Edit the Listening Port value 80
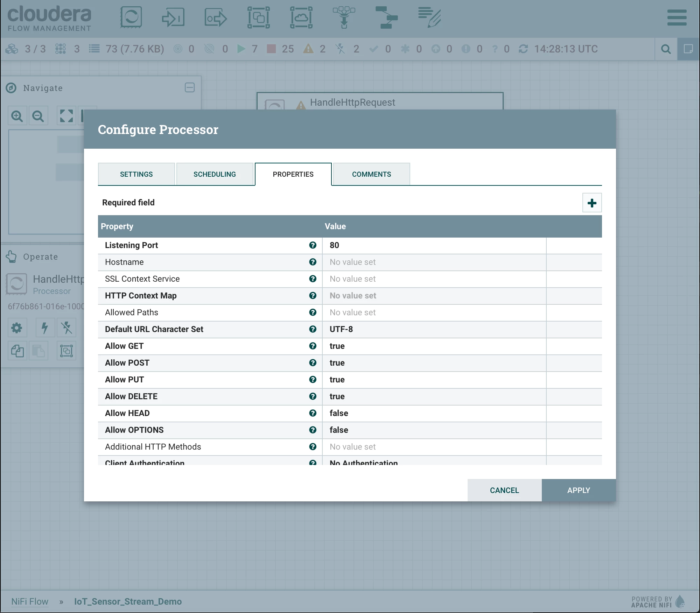 coord(434,245)
